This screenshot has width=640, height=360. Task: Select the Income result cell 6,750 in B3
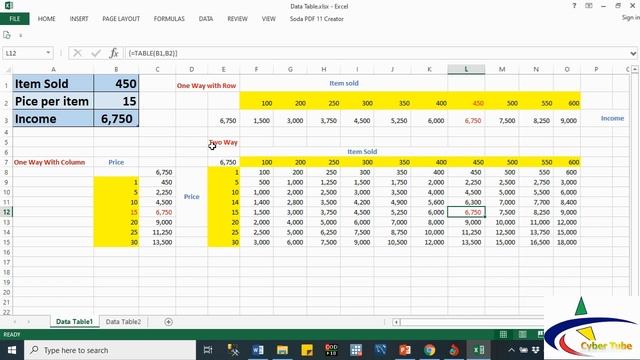116,119
